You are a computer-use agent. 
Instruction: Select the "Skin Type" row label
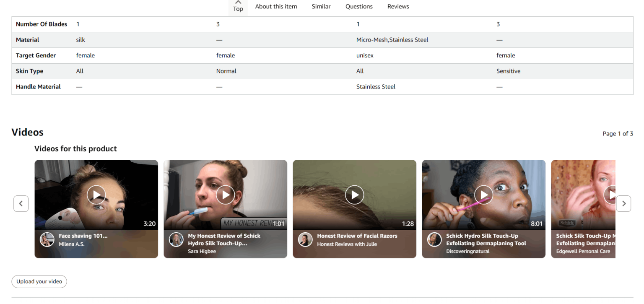29,71
